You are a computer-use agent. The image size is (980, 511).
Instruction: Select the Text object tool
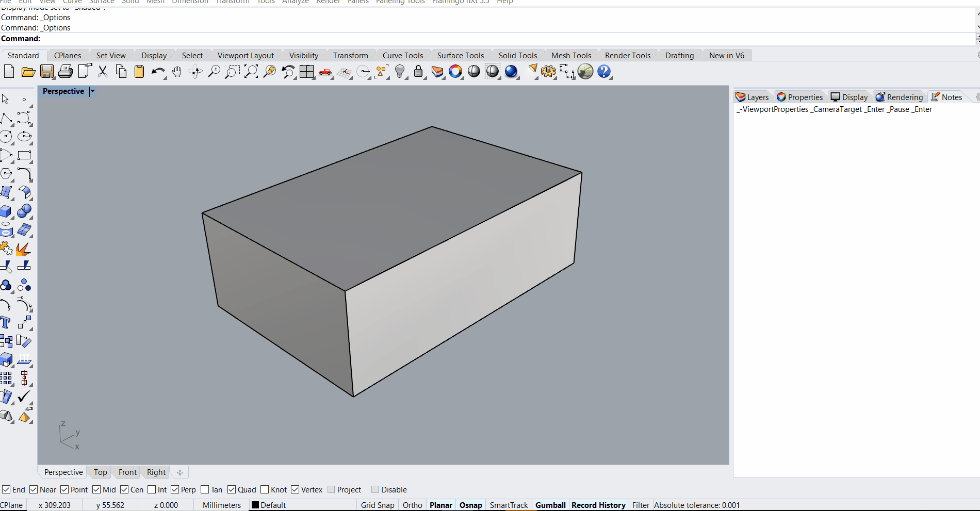coord(6,323)
